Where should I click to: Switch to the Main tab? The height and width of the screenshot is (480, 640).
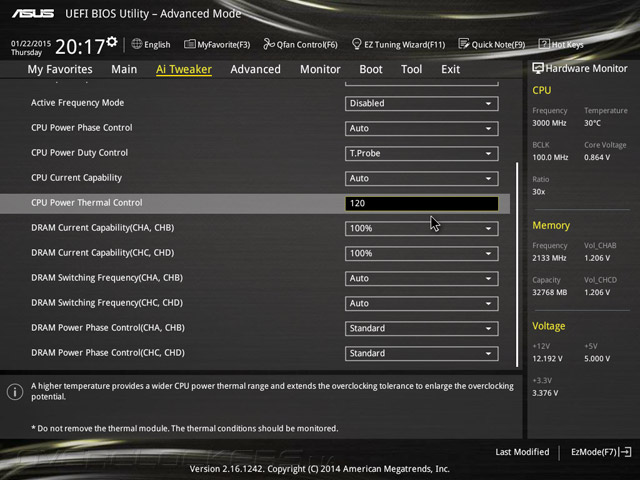(x=124, y=69)
